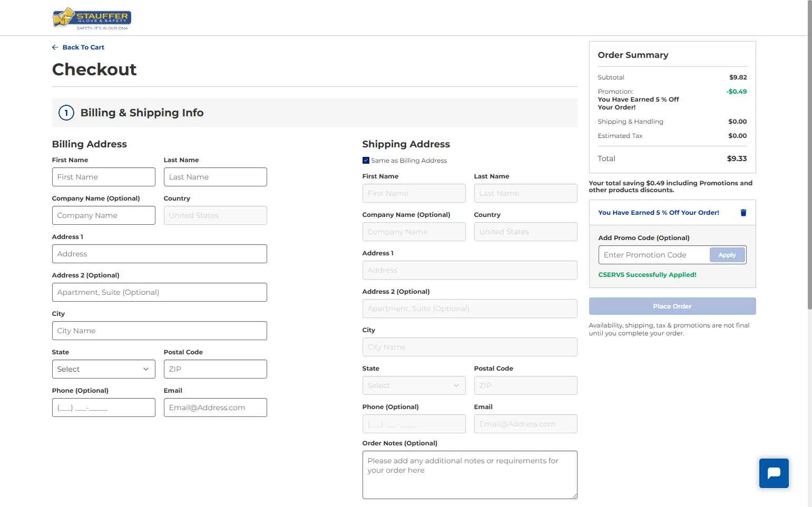812x507 pixels.
Task: Click the Apply promo code button
Action: pyautogui.click(x=727, y=255)
